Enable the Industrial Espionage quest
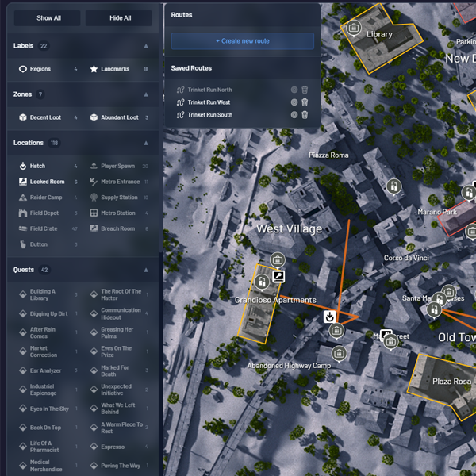Screen dimensions: 476x476 48,390
